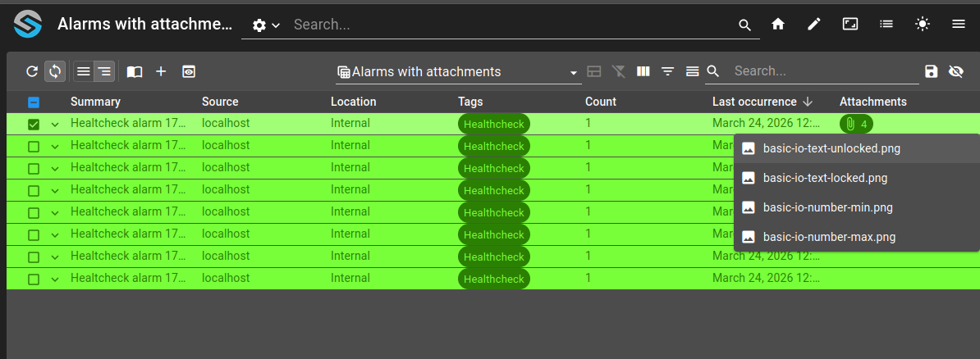Click the summary text of the checked alarm
980x359 pixels.
point(128,124)
